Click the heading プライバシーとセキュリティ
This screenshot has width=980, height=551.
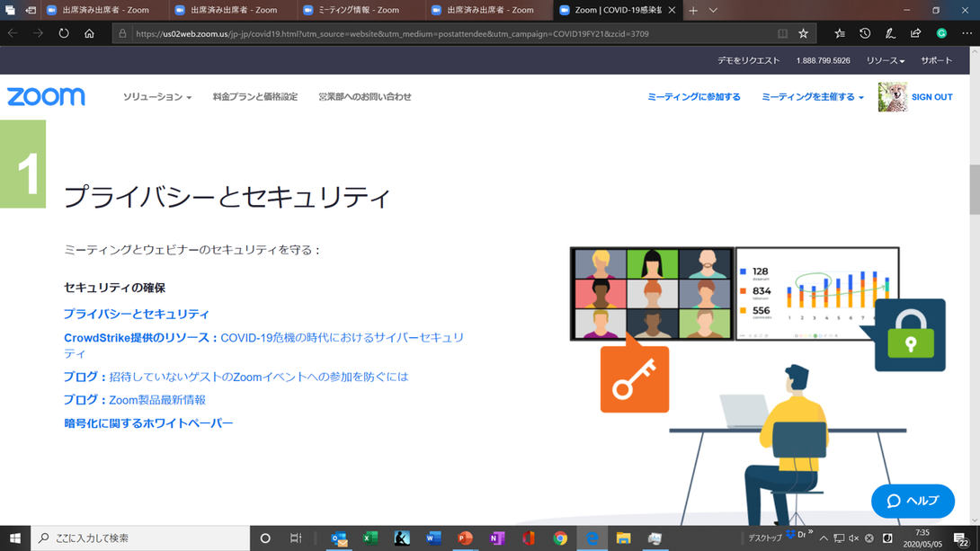pos(227,196)
